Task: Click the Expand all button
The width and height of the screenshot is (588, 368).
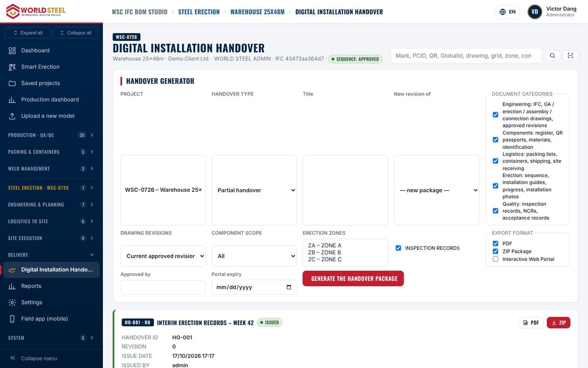Action: [28, 33]
